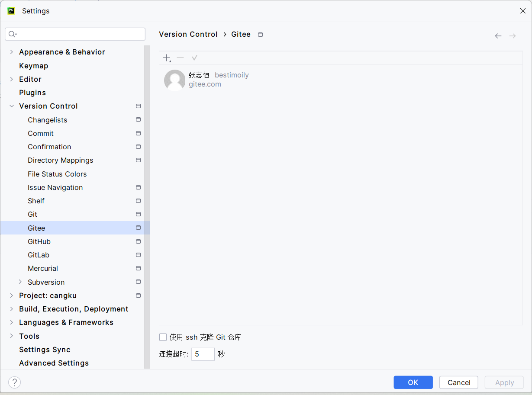
Task: Click the Gitee account avatar image
Action: (174, 80)
